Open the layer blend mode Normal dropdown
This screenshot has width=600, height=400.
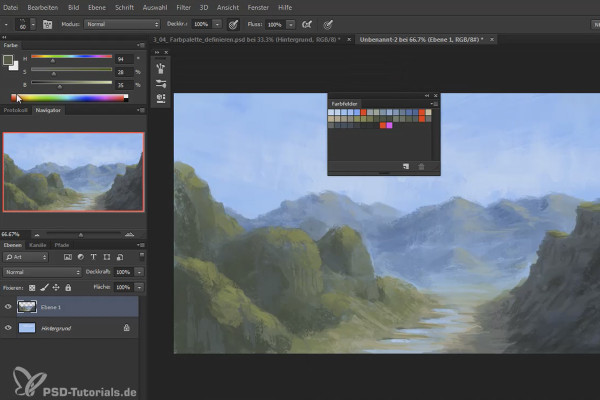coord(42,272)
